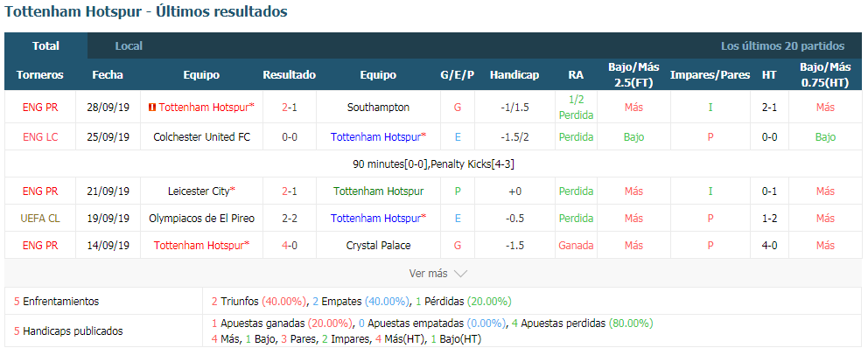
Task: Switch to the Local tab
Action: tap(129, 46)
